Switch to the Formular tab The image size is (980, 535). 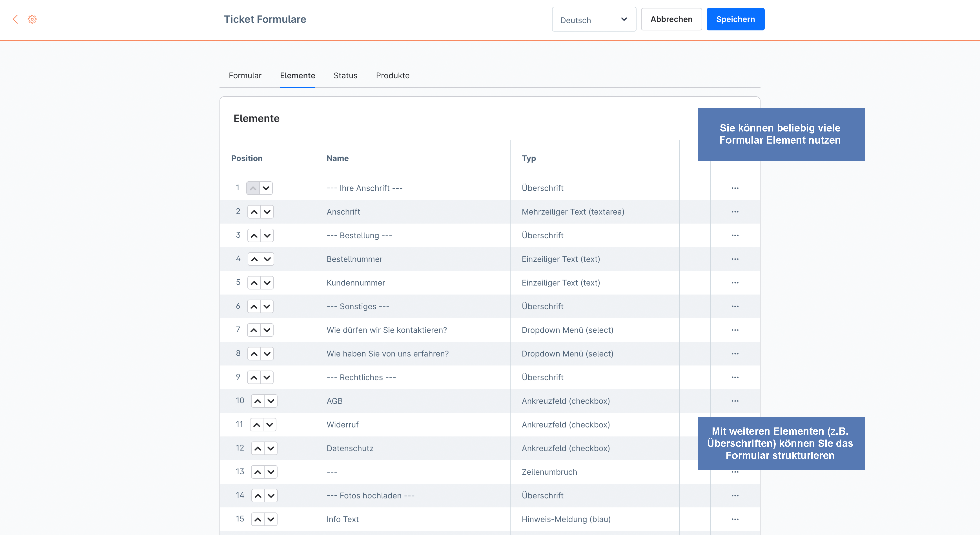[x=245, y=75]
